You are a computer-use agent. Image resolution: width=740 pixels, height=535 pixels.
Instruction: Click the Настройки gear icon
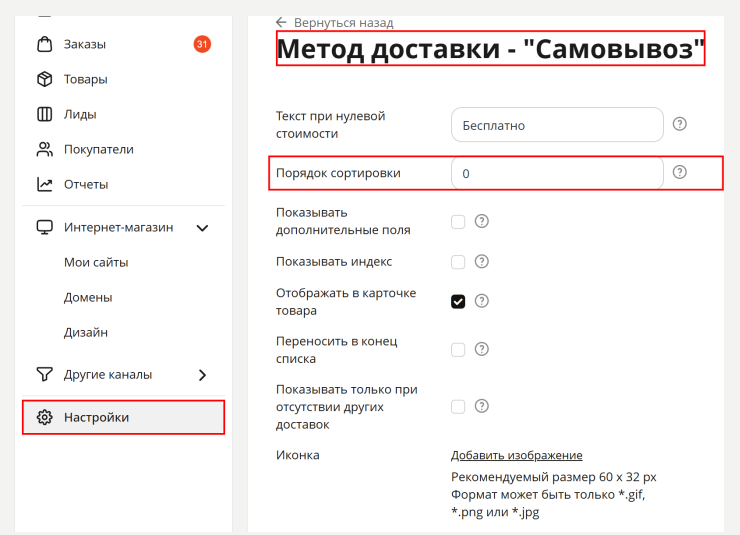[45, 418]
